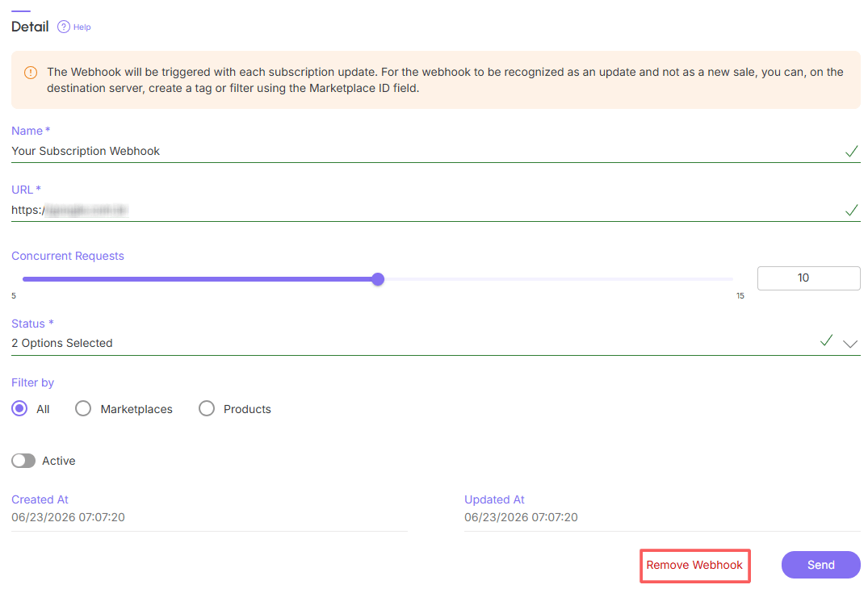This screenshot has height=589, width=868.
Task: Select the 'Marketplaces' filter radio button
Action: point(83,409)
